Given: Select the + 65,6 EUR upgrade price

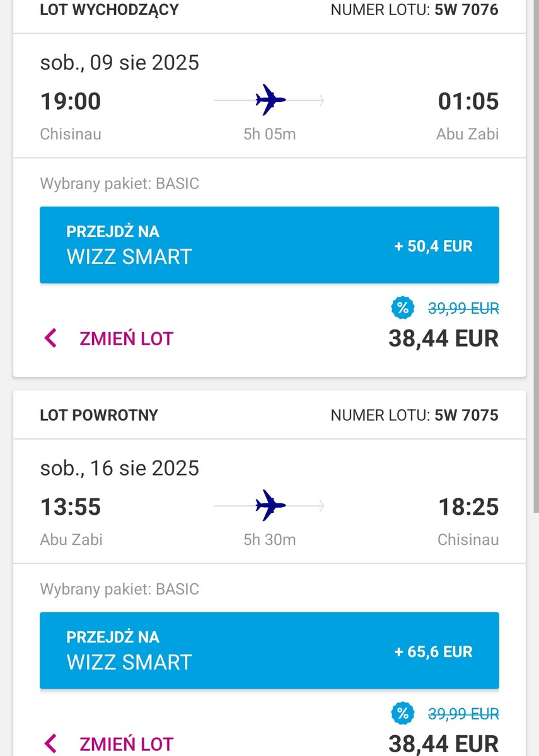Looking at the screenshot, I should tap(434, 651).
